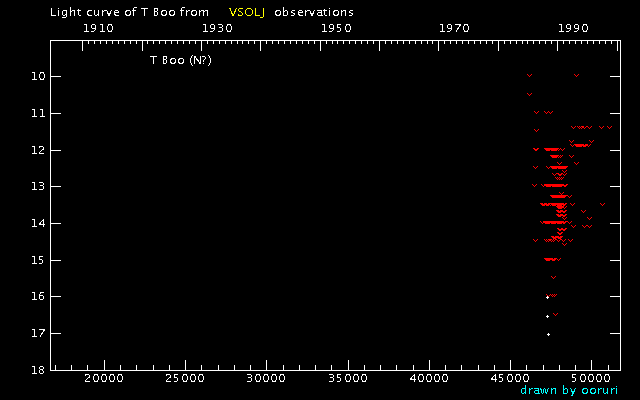
Task: Click the white data point at magnitude 17
Action: tap(548, 334)
